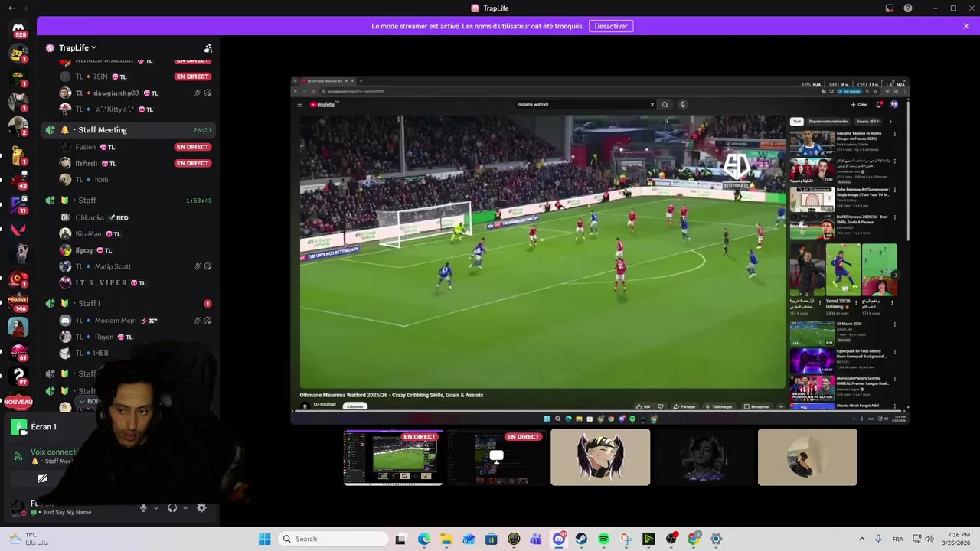Expand microphone input options arrow
Viewport: 980px width, 551px height.
point(156,507)
